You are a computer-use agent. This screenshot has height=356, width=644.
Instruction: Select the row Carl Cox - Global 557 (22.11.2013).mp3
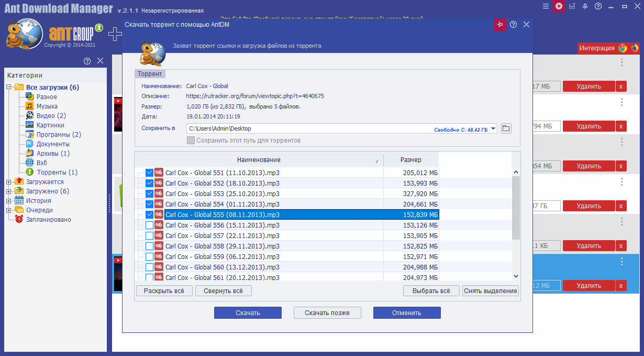[287, 235]
